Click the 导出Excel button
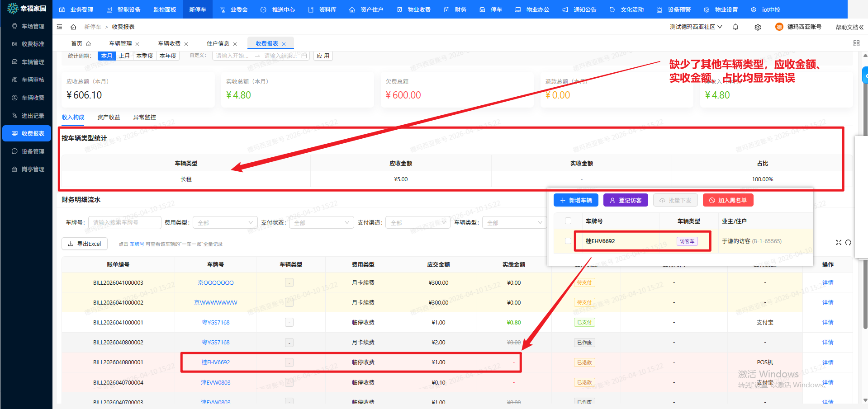The width and height of the screenshot is (868, 409). pyautogui.click(x=85, y=244)
